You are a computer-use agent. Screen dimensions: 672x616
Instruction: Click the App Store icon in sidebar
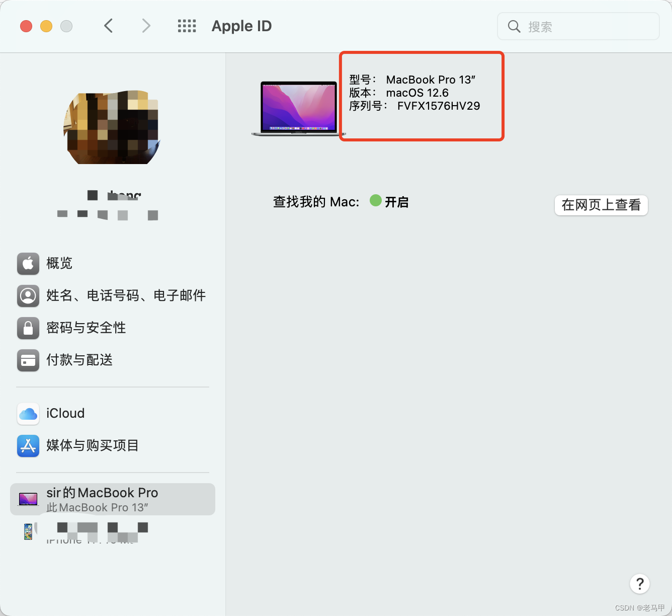point(28,446)
